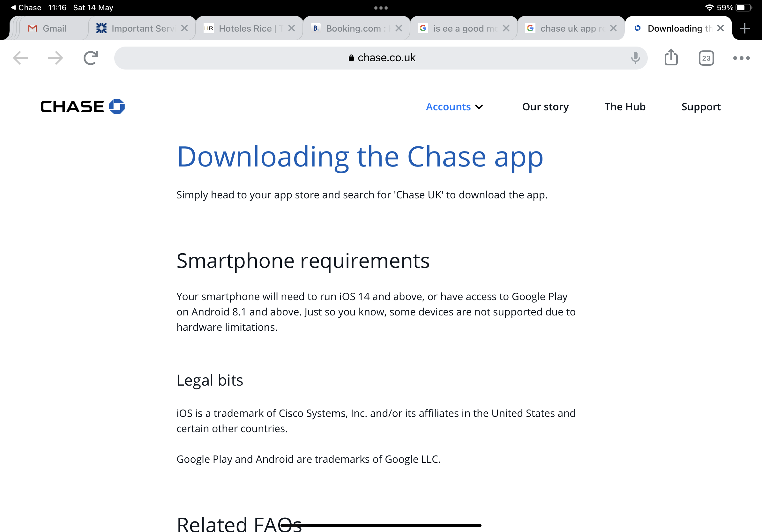Viewport: 762px width, 532px height.
Task: Open The Hub link
Action: point(624,107)
